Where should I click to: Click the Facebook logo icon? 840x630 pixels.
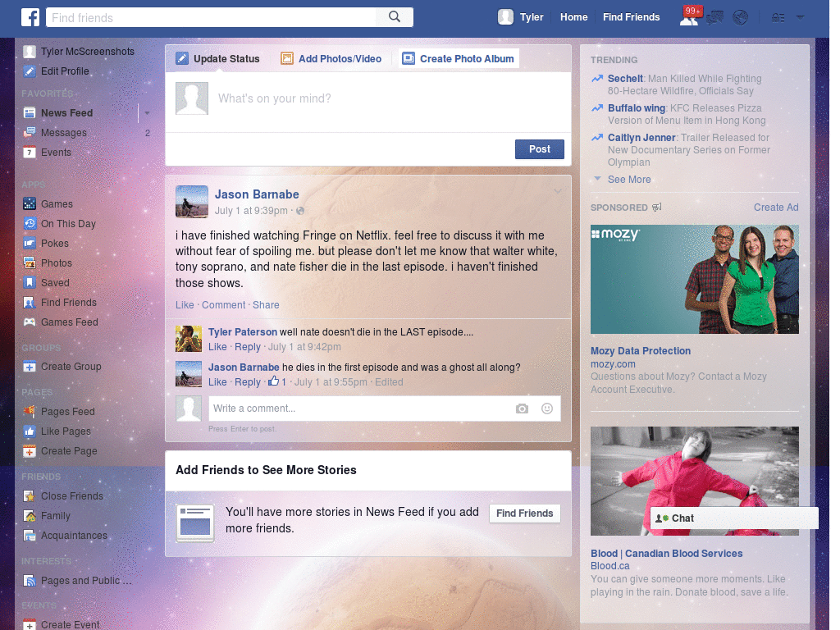click(30, 17)
